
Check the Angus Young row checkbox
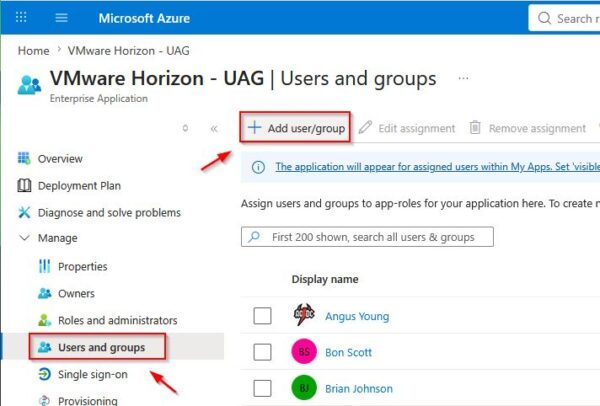262,316
